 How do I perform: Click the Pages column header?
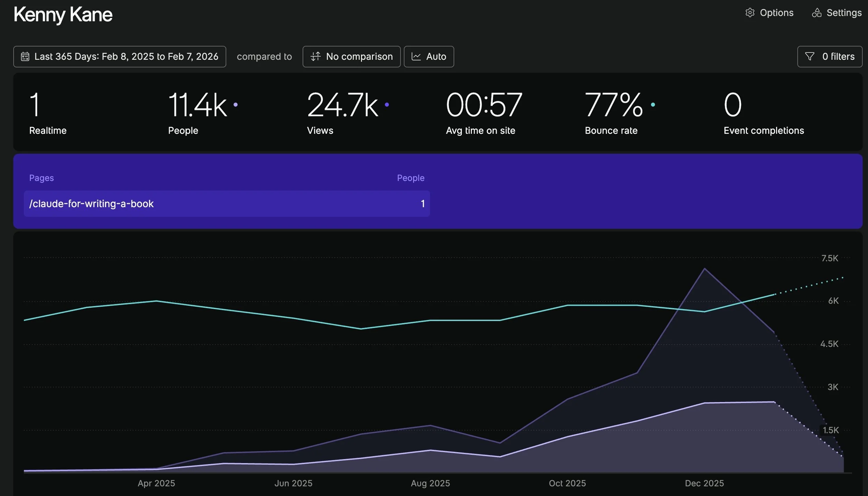[x=41, y=178]
